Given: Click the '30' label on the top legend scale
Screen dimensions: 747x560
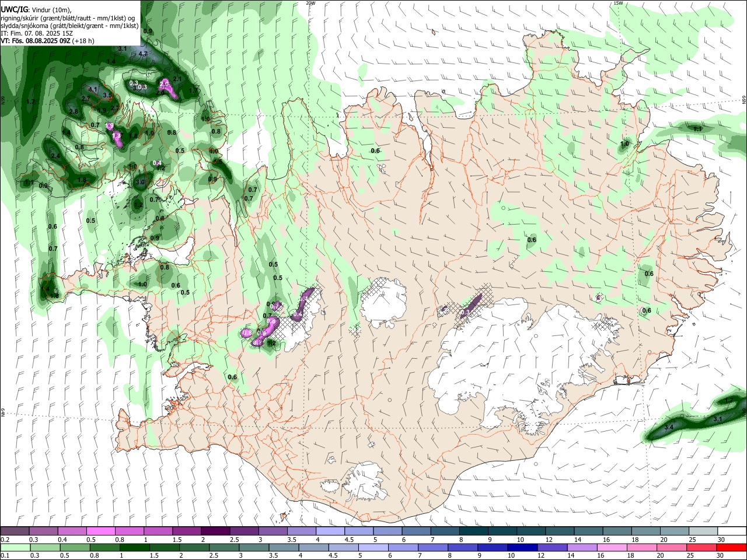Looking at the screenshot, I should (721, 540).
